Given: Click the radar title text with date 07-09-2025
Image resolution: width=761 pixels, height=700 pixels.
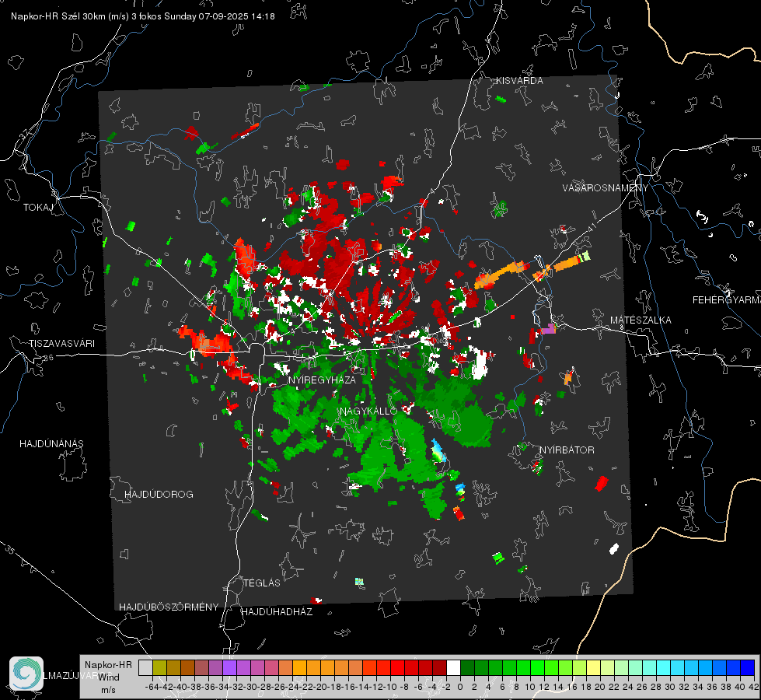Looking at the screenshot, I should click(x=143, y=16).
